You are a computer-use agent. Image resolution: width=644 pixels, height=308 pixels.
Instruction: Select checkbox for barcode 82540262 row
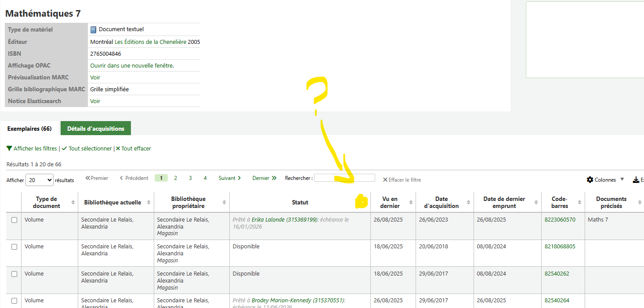[x=14, y=274]
